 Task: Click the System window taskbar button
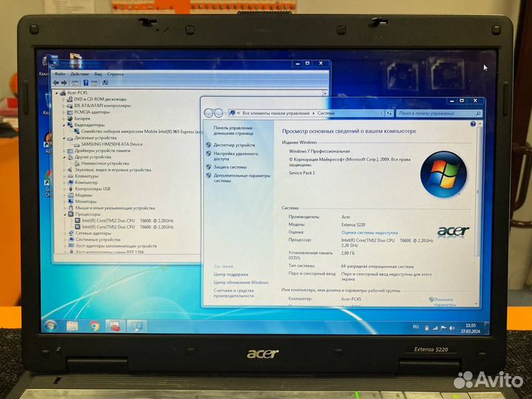pos(137,326)
